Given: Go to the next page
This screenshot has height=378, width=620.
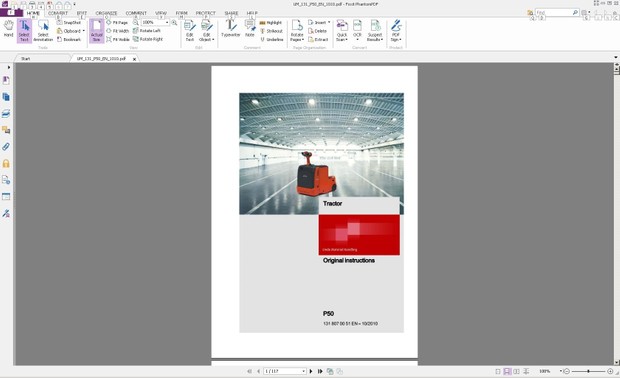Looking at the screenshot, I should pyautogui.click(x=311, y=371).
